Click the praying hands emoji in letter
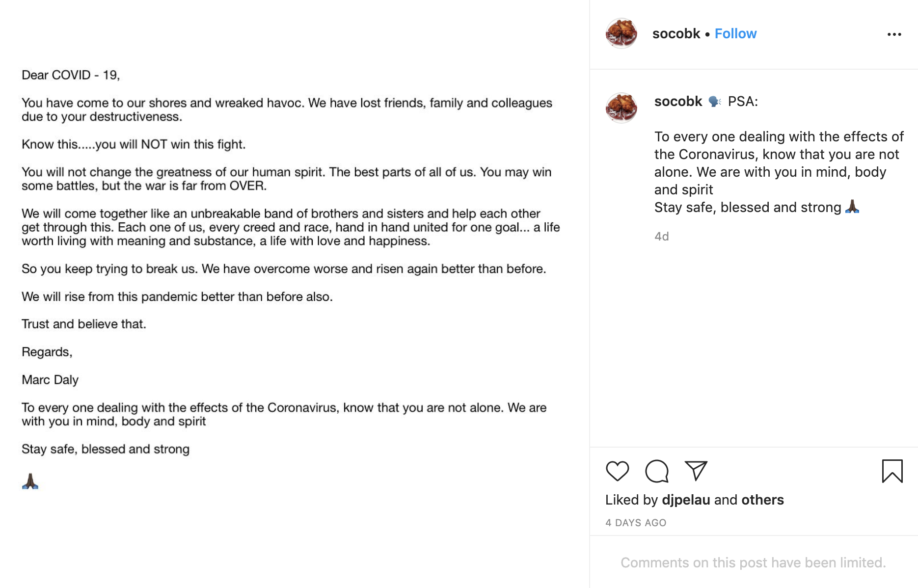Image resolution: width=918 pixels, height=588 pixels. pyautogui.click(x=30, y=481)
